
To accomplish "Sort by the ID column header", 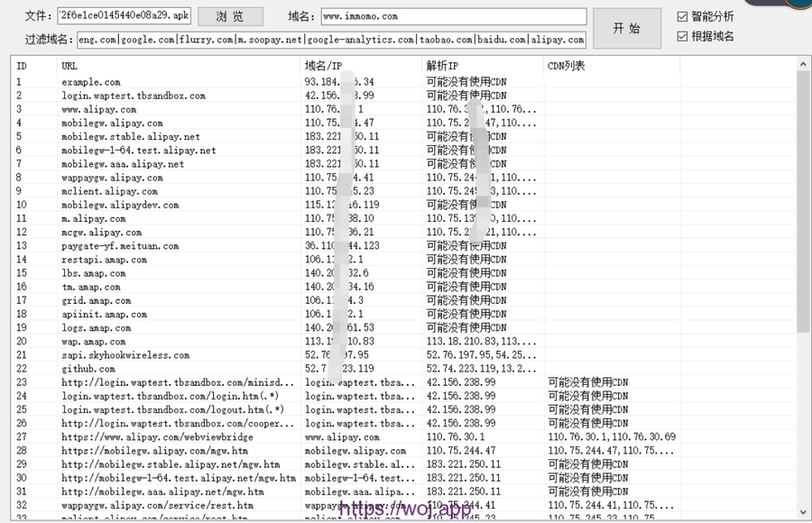I will [34, 66].
